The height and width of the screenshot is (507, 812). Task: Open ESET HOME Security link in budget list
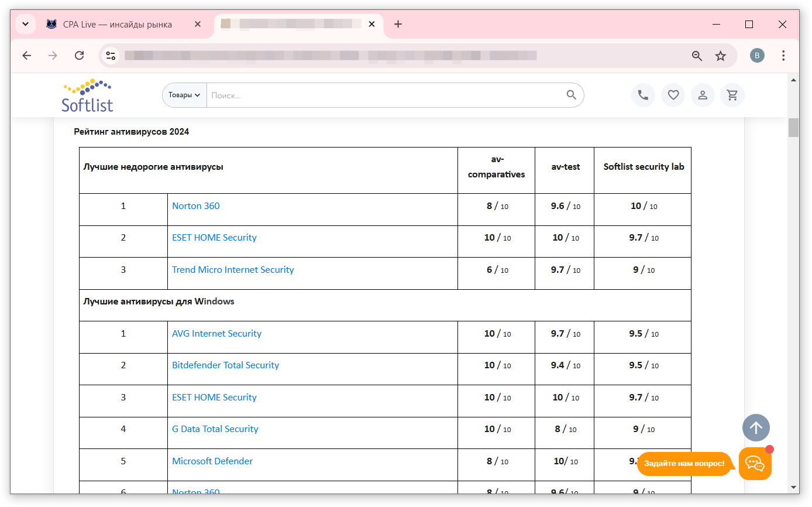coord(214,238)
